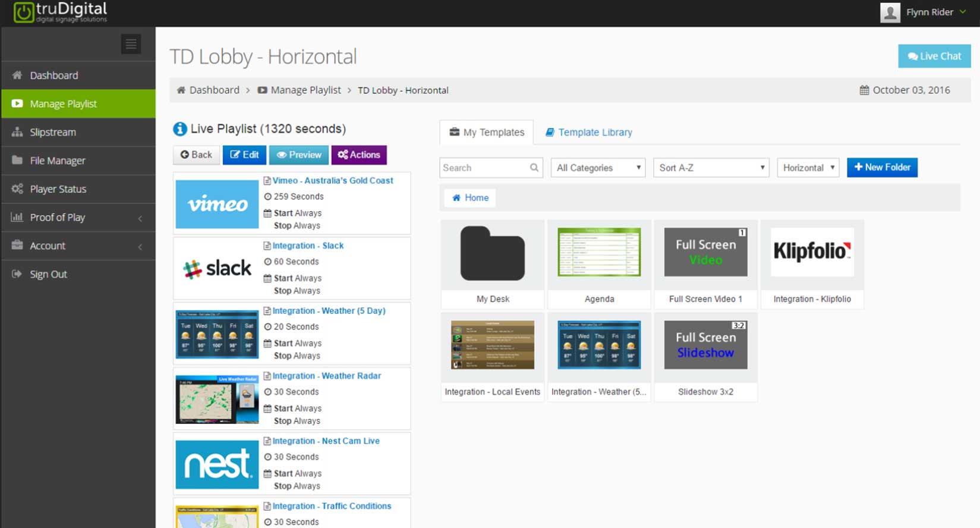This screenshot has height=528, width=980.
Task: Click the Proof of Play chart icon
Action: pyautogui.click(x=17, y=217)
